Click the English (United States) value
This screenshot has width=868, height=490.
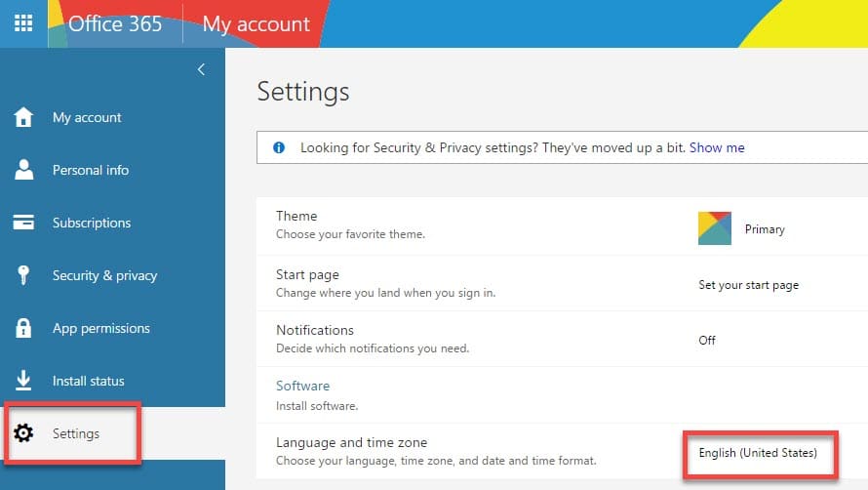(758, 453)
